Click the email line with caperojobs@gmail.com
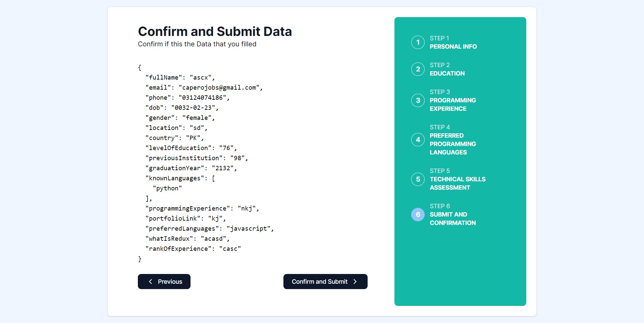 pos(204,88)
